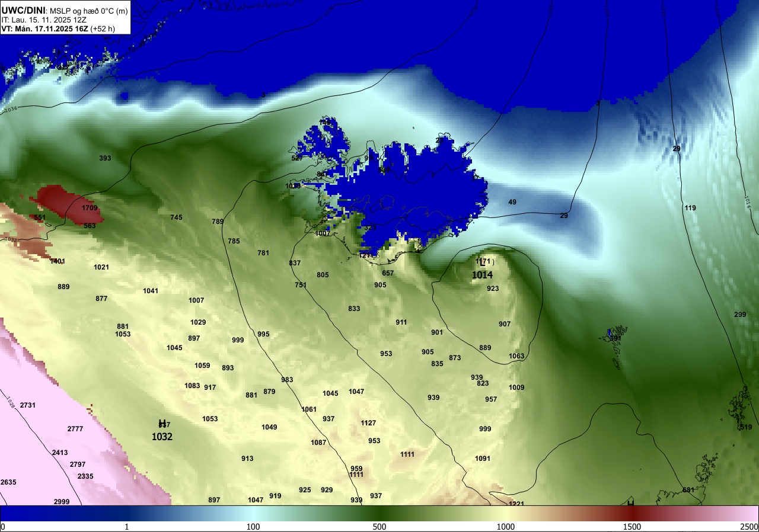
Task: Click the height value 901
Action: click(437, 332)
